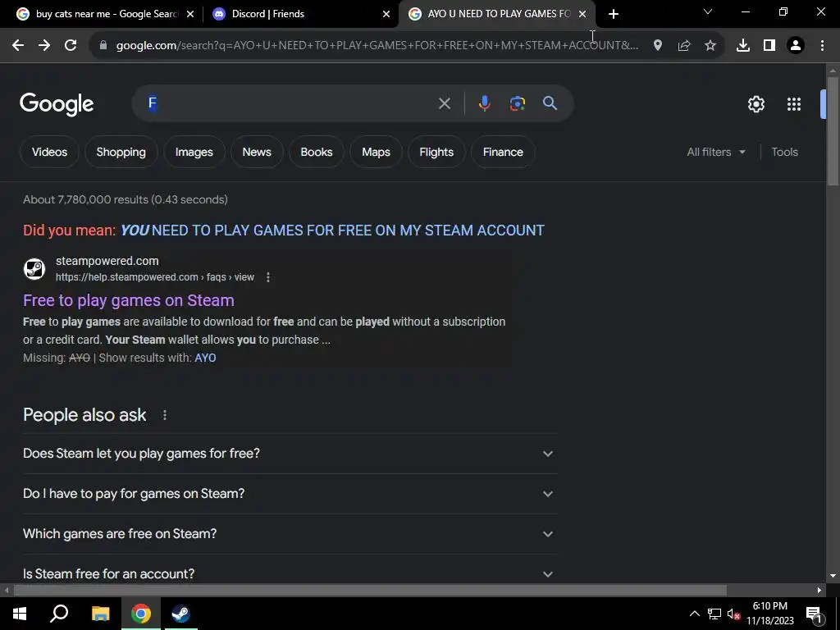The width and height of the screenshot is (840, 630).
Task: Expand Does Steam let you play games for free
Action: pyautogui.click(x=290, y=453)
